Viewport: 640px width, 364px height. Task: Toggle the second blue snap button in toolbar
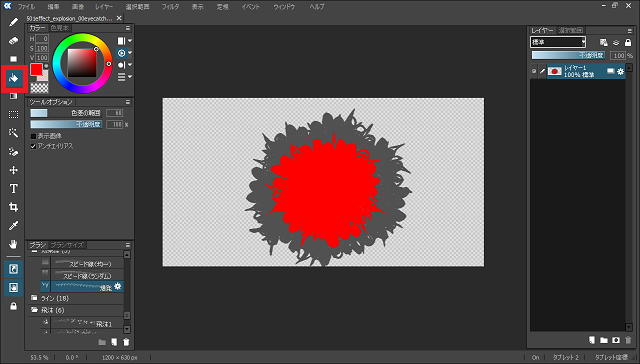point(13,287)
